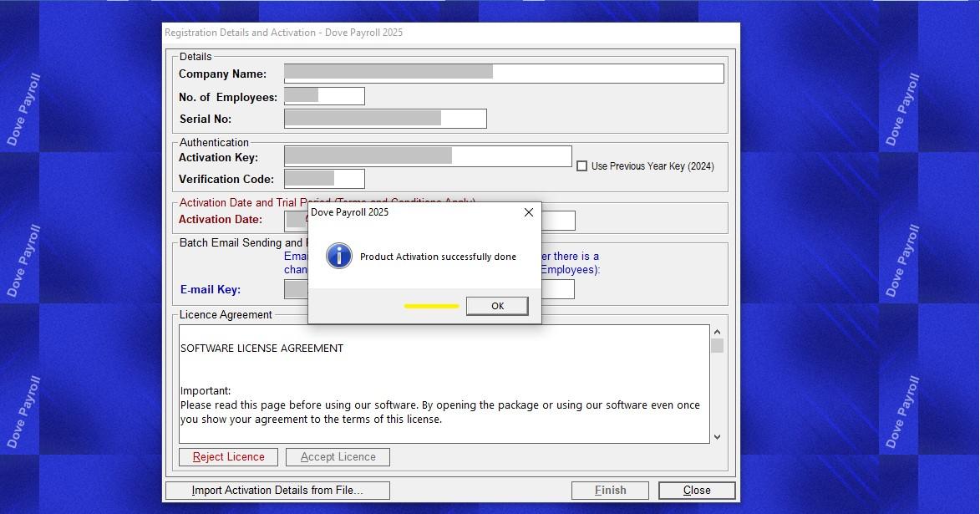This screenshot has height=514, width=980.
Task: Click the Finish button
Action: pos(610,491)
